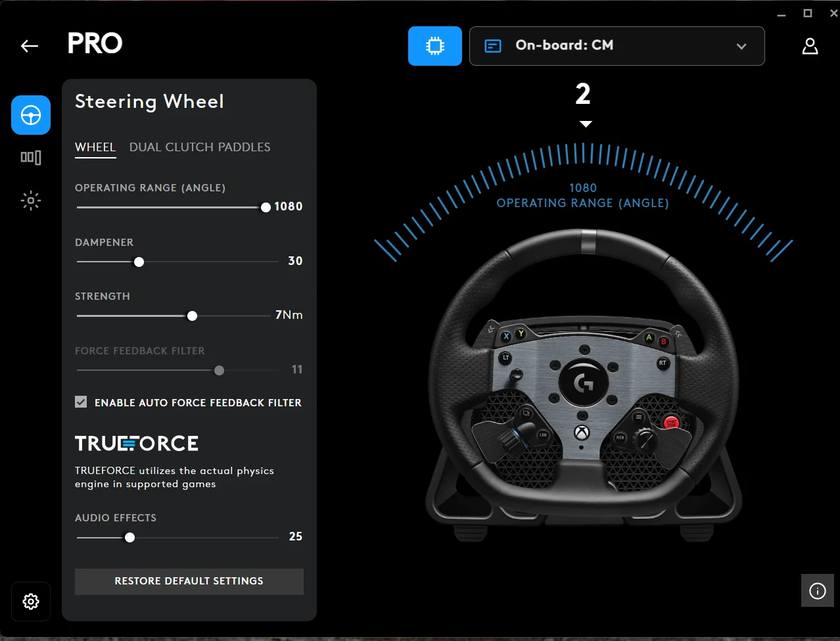The height and width of the screenshot is (641, 840).
Task: Open the pedals settings sidebar icon
Action: point(31,157)
